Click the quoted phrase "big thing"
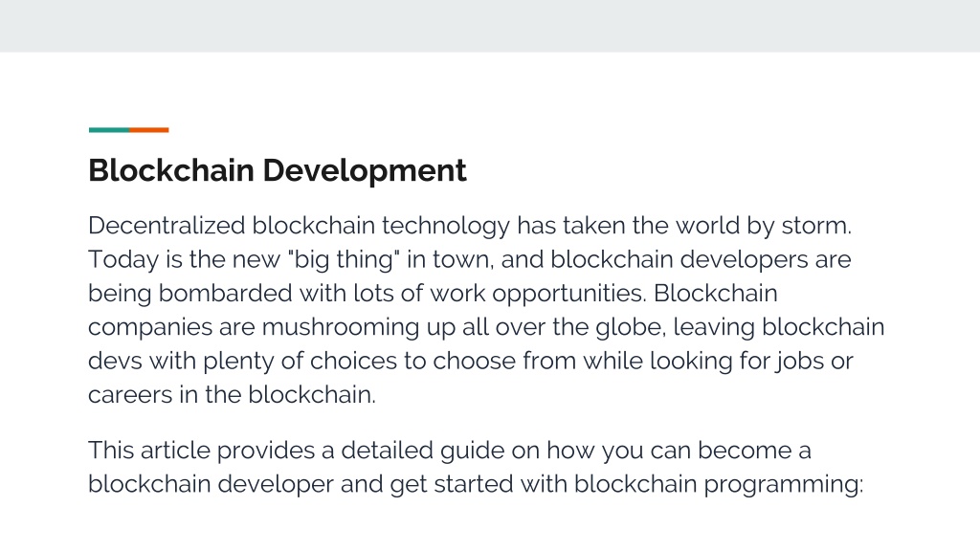980x551 pixels. point(344,260)
